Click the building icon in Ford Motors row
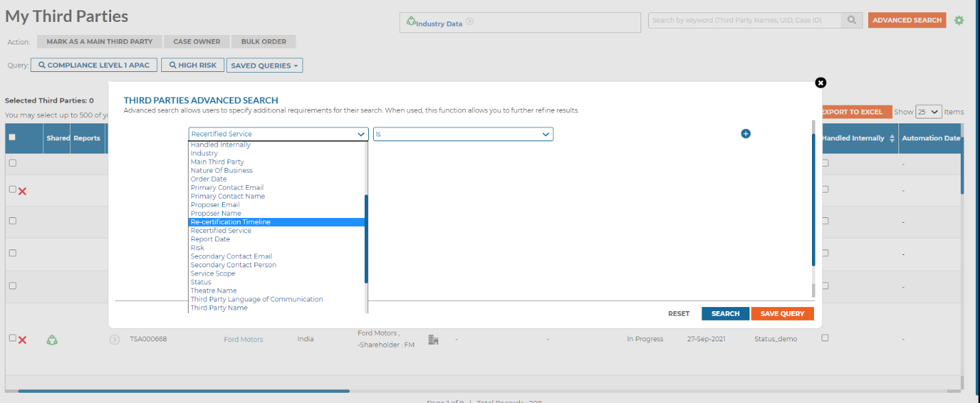The width and height of the screenshot is (980, 403). tap(433, 338)
